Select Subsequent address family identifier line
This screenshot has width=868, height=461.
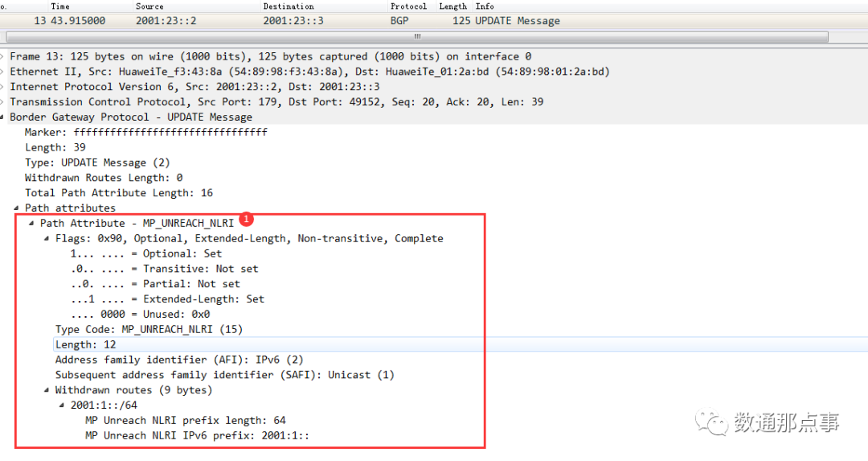point(225,375)
